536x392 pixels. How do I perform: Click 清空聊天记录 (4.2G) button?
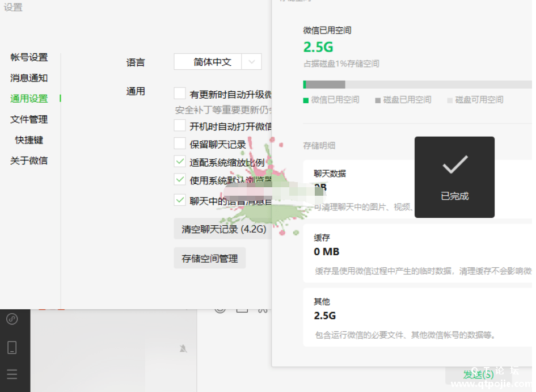(223, 229)
